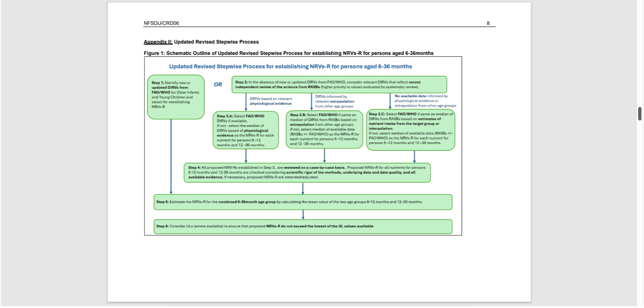The image size is (644, 308).
Task: Click the Step 6 ULs box
Action: [303, 226]
